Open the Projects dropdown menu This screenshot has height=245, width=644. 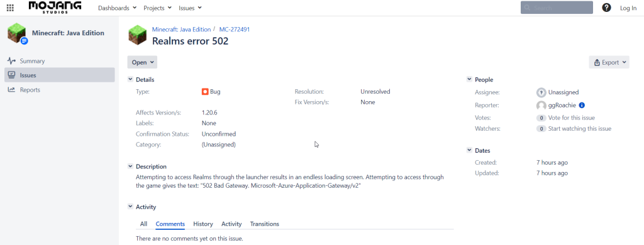point(157,8)
